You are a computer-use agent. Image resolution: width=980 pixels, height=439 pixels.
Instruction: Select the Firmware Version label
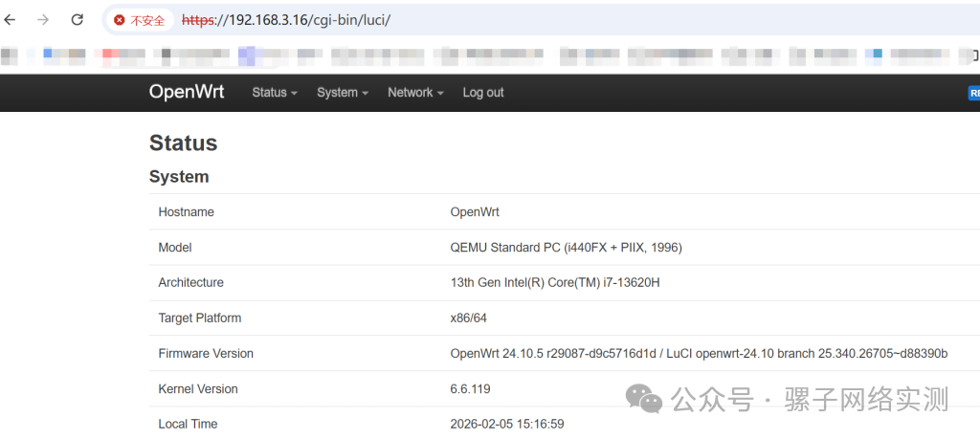[x=206, y=354]
